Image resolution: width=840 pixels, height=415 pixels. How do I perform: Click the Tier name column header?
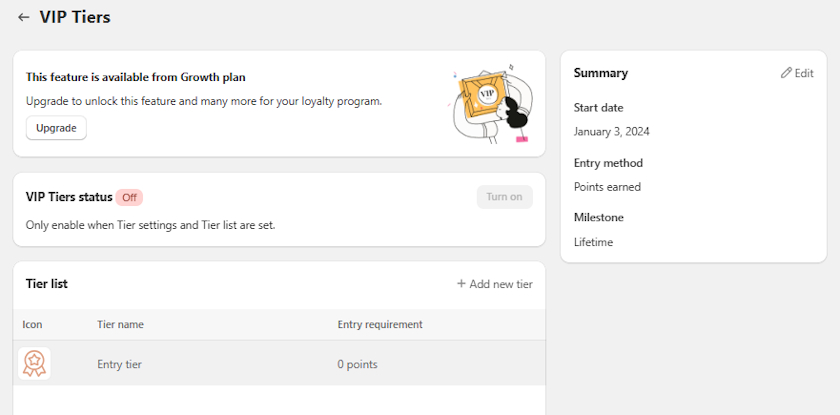point(120,324)
